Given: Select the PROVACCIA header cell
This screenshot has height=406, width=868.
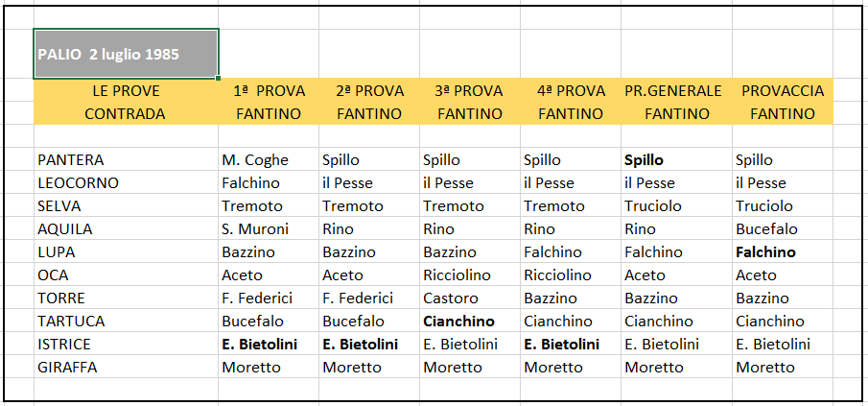Looking at the screenshot, I should point(783,90).
